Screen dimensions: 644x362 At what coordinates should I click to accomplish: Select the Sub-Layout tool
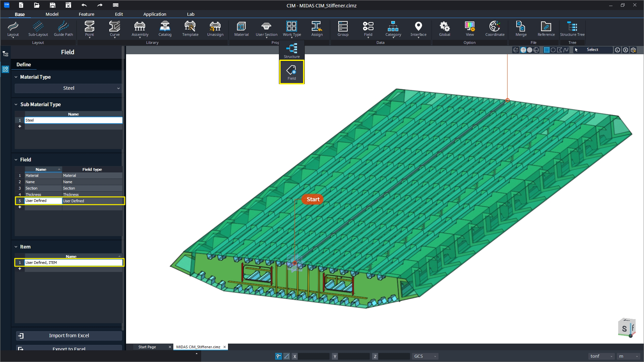point(38,29)
